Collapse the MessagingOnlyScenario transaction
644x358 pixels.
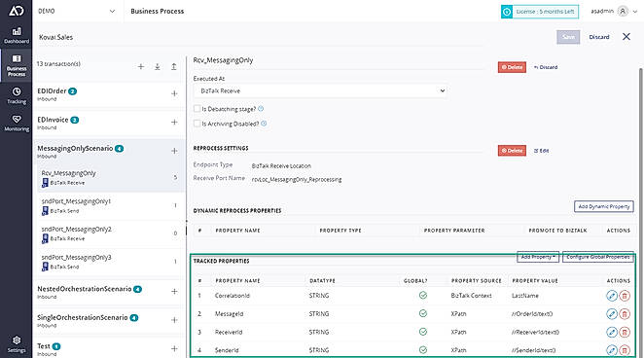75,148
